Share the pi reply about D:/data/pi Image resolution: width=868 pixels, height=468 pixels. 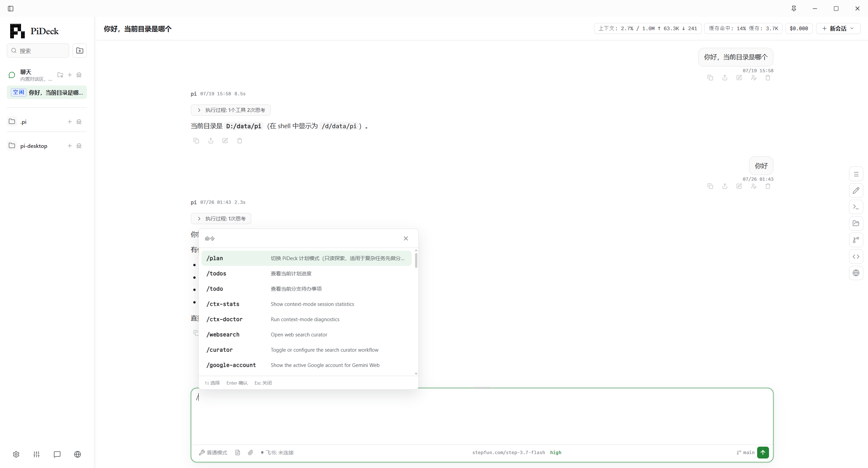[x=211, y=141]
